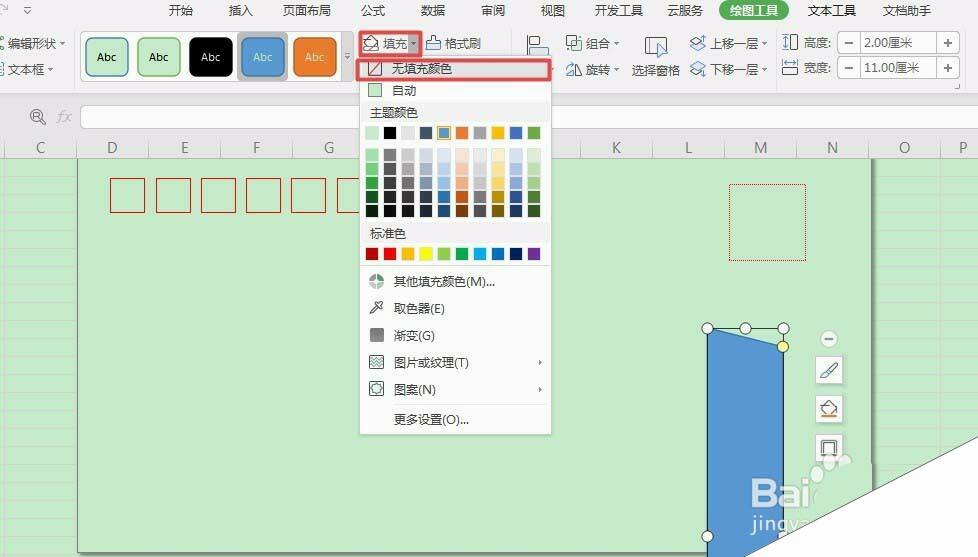Click the align objects icon
The image size is (978, 557).
[x=538, y=46]
